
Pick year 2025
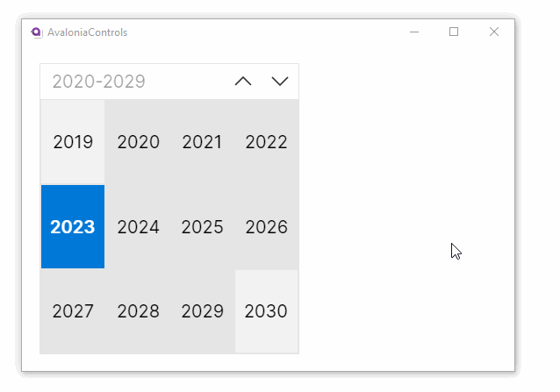(x=202, y=227)
